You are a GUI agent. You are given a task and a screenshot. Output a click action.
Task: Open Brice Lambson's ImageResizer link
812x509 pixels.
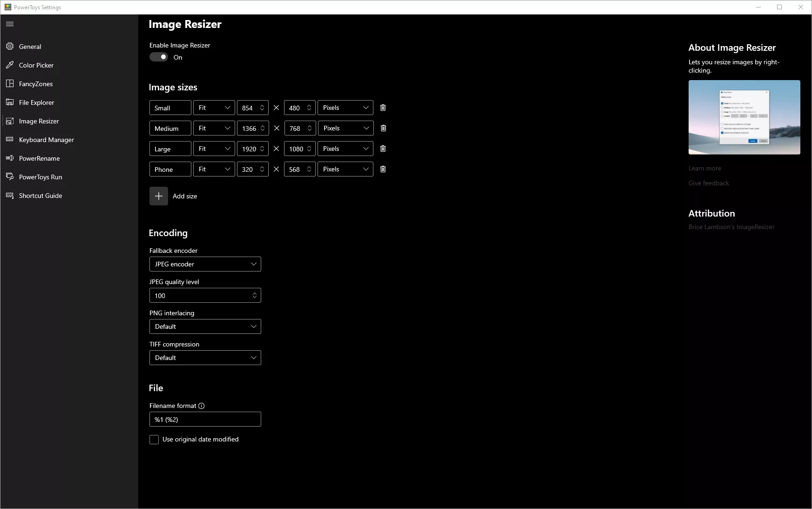pos(731,227)
